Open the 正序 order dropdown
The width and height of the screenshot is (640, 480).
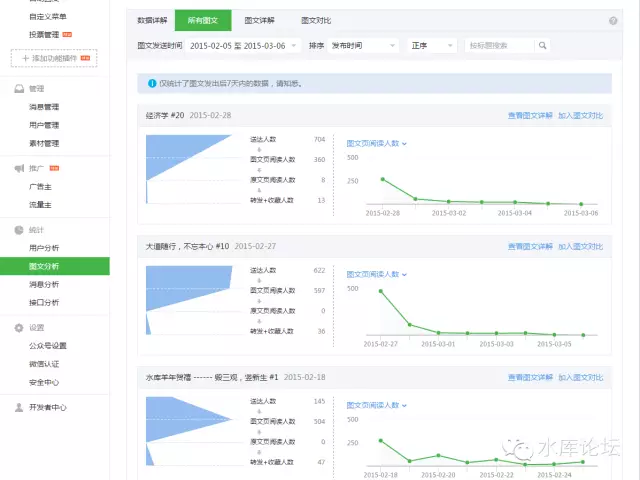click(x=432, y=46)
